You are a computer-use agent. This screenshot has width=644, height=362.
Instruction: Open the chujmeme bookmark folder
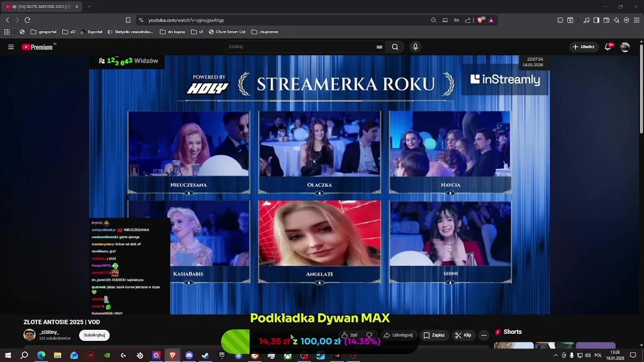pos(265,32)
